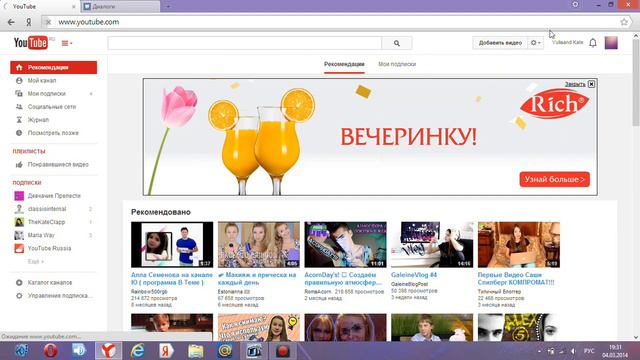640x360 pixels.
Task: Click the Rich logo in the ad
Action: tap(555, 103)
